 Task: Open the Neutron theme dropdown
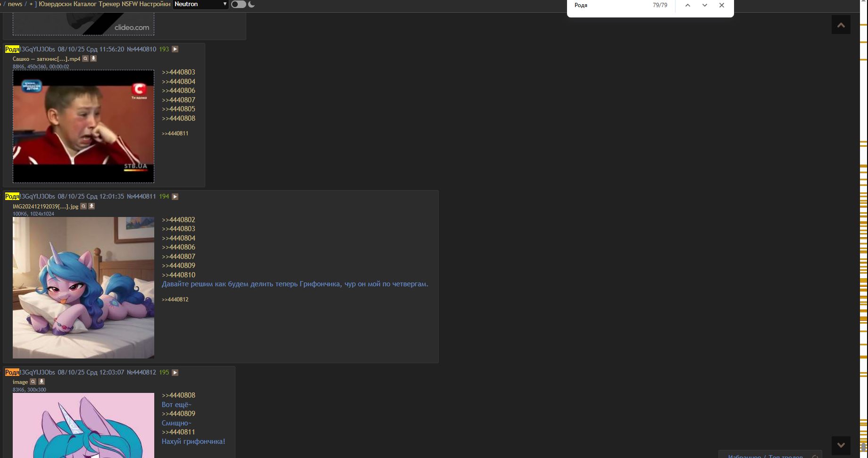pyautogui.click(x=200, y=4)
